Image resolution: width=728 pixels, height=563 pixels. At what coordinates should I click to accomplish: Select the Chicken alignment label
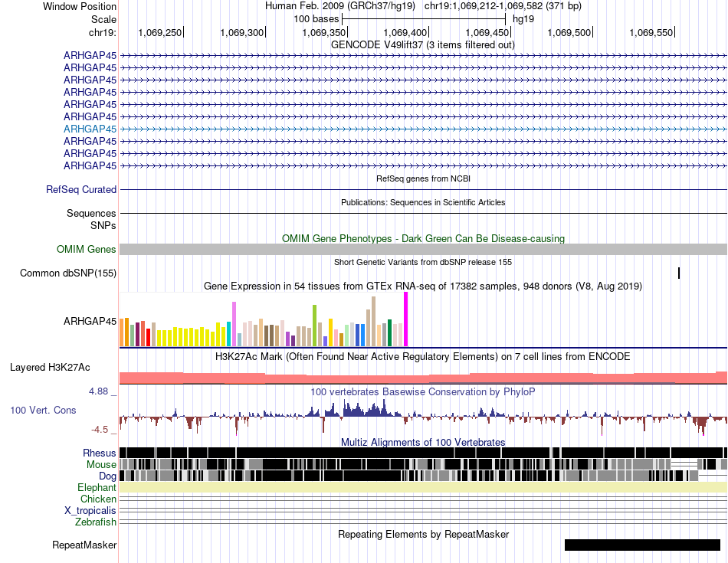(x=98, y=499)
